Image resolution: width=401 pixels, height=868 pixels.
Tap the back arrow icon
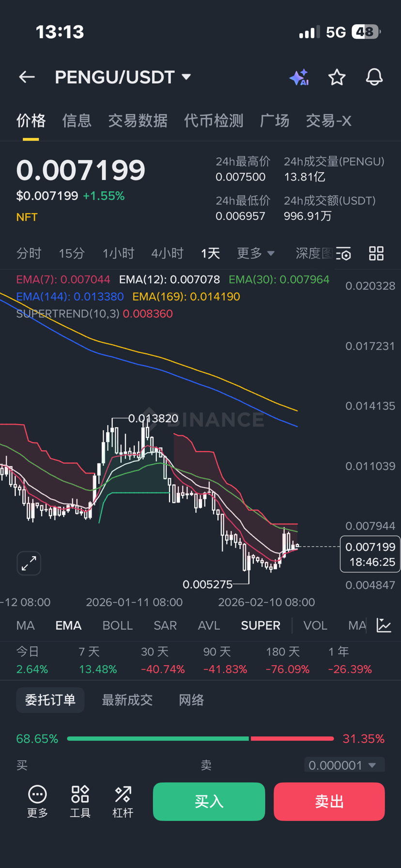pyautogui.click(x=27, y=77)
